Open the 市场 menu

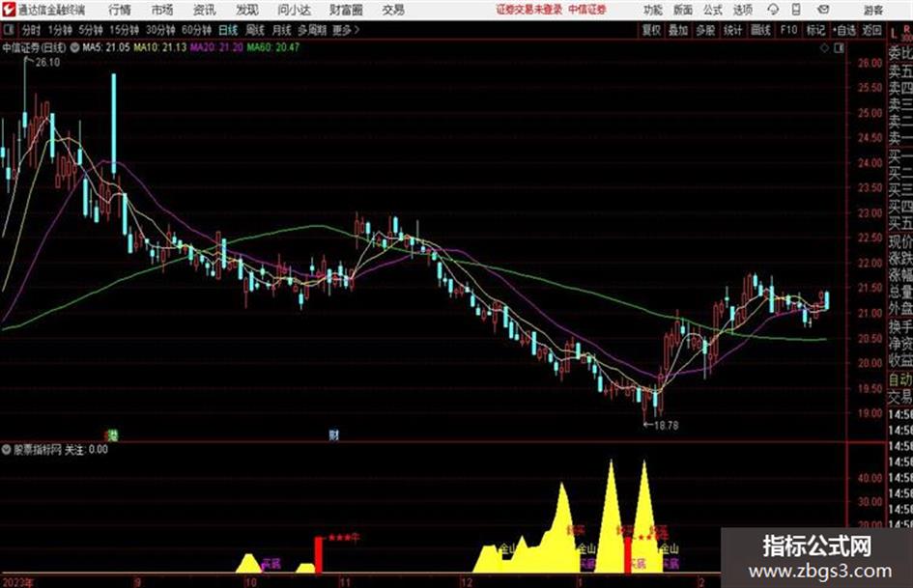(162, 10)
